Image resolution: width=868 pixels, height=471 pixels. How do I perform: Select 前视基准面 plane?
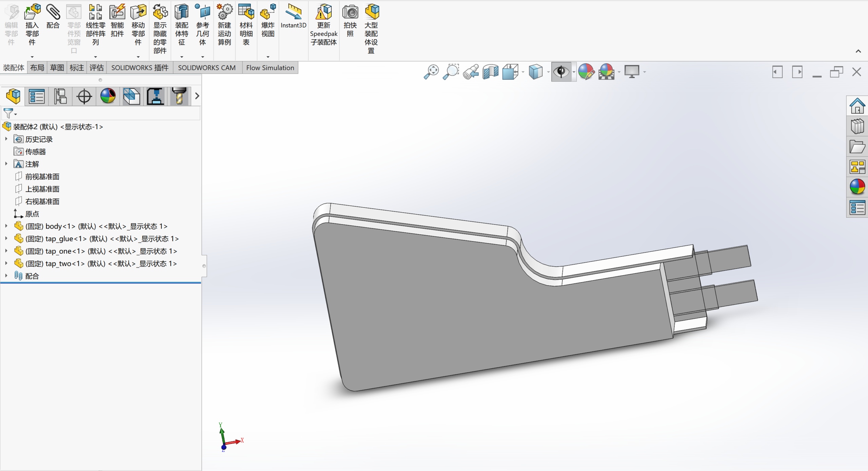coord(37,177)
